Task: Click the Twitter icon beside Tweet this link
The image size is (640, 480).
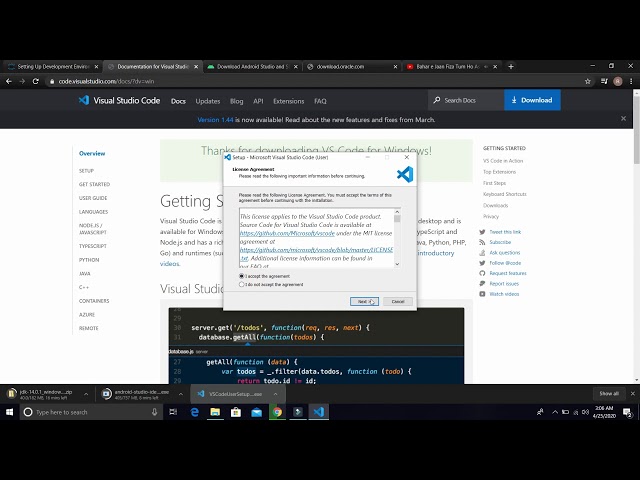Action: click(x=482, y=232)
